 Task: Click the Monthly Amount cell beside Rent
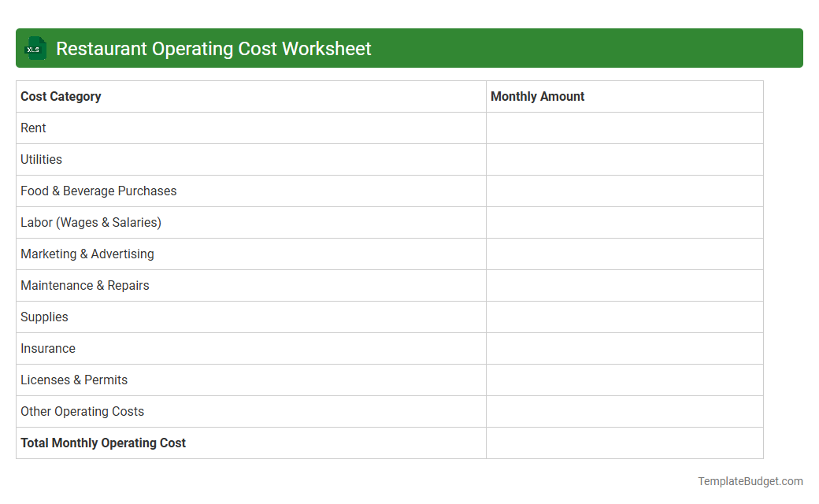(624, 128)
